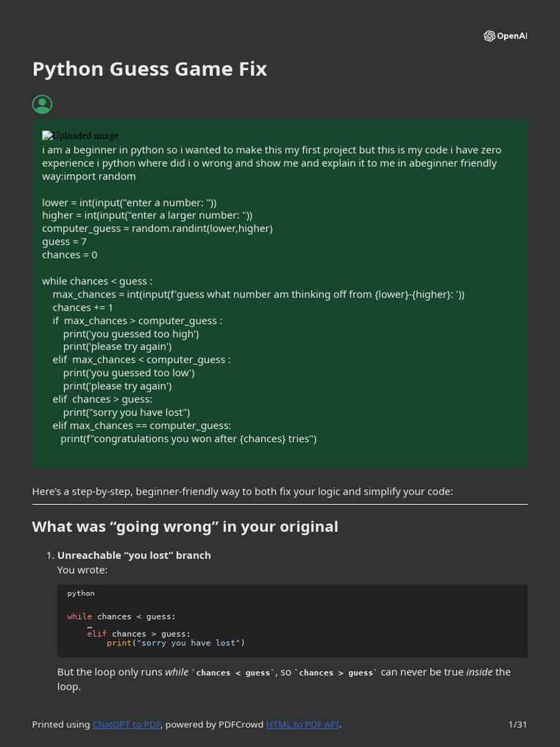
Task: Click the 'What was going wrong' heading
Action: [184, 527]
